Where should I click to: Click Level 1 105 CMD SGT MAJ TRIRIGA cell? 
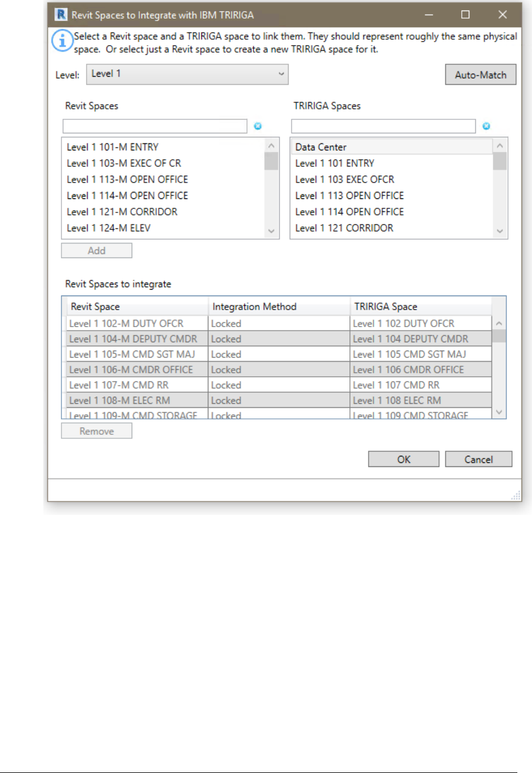(421, 354)
